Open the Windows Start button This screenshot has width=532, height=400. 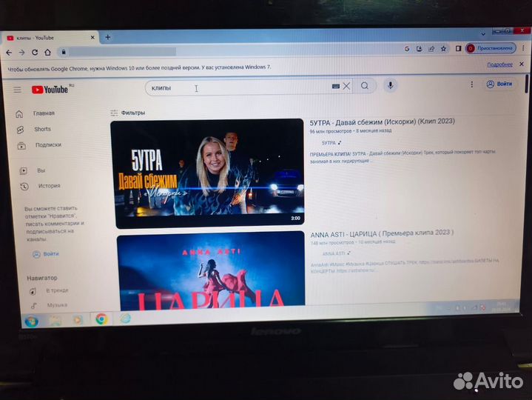pyautogui.click(x=31, y=320)
